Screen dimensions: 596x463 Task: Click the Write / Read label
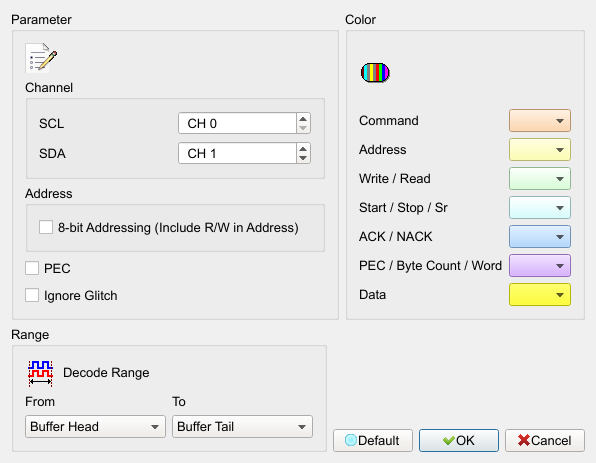[395, 179]
